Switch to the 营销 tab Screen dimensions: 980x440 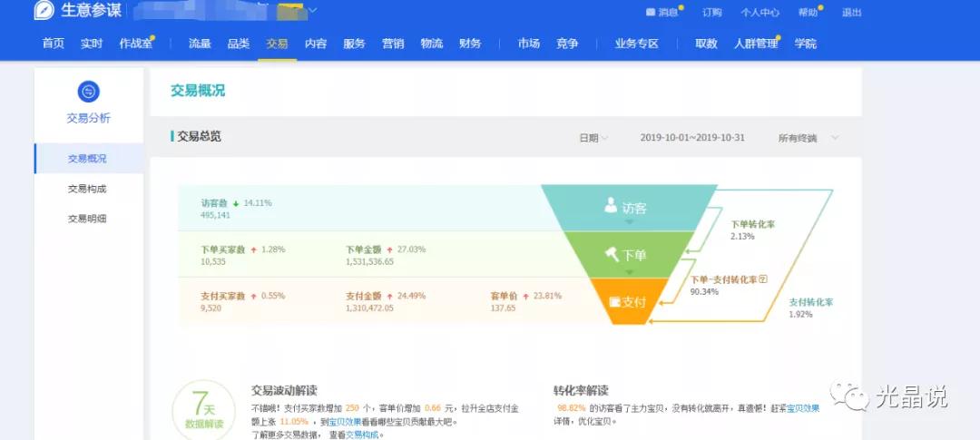[393, 44]
